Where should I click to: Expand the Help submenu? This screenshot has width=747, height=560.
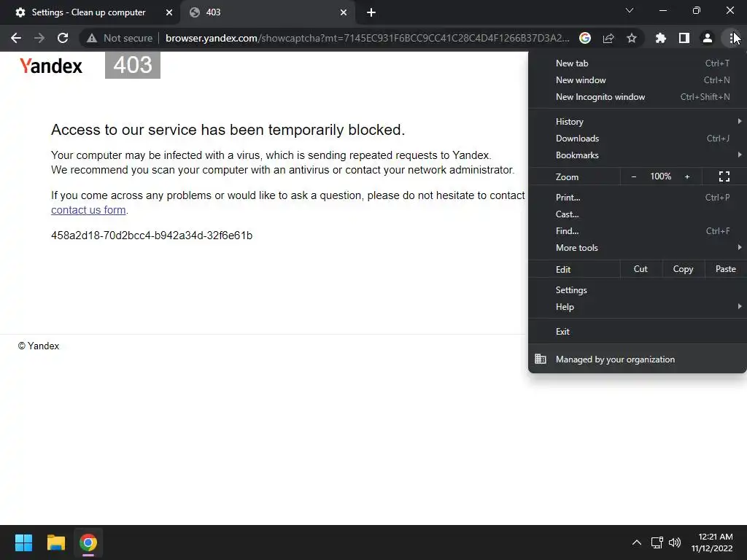[638, 307]
